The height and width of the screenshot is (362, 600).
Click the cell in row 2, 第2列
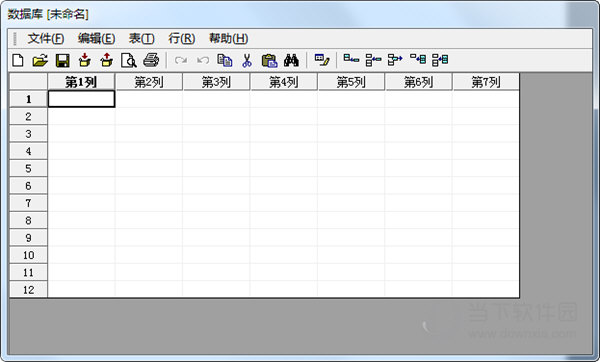(x=149, y=116)
